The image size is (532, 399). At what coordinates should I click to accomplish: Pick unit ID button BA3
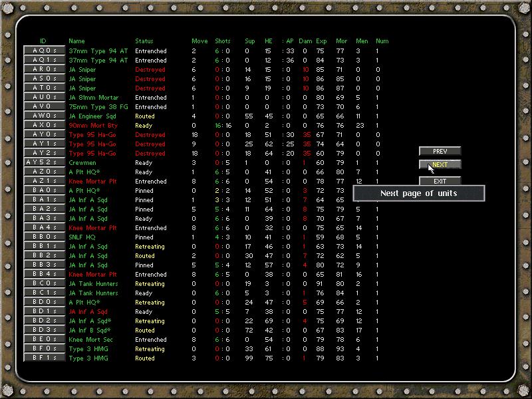(x=45, y=219)
